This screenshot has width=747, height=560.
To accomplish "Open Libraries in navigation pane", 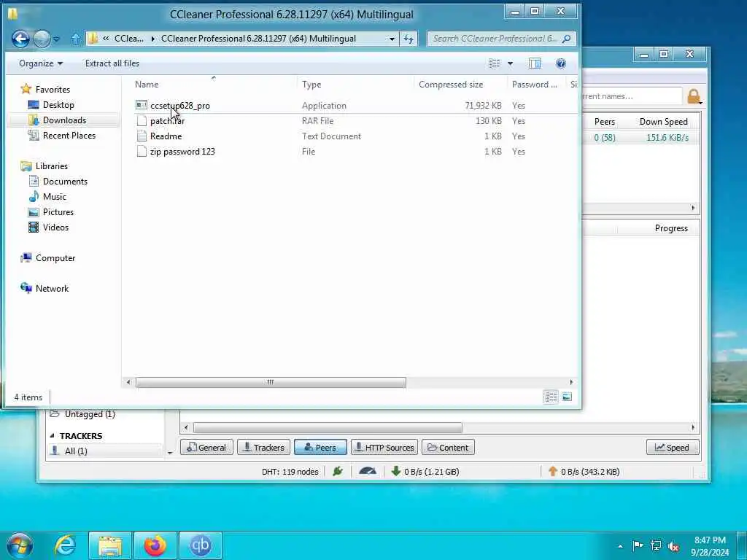I will [x=52, y=166].
